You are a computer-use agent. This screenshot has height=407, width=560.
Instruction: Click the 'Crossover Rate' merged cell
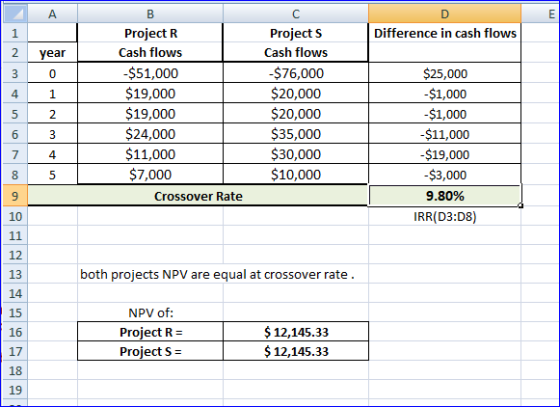coord(198,196)
